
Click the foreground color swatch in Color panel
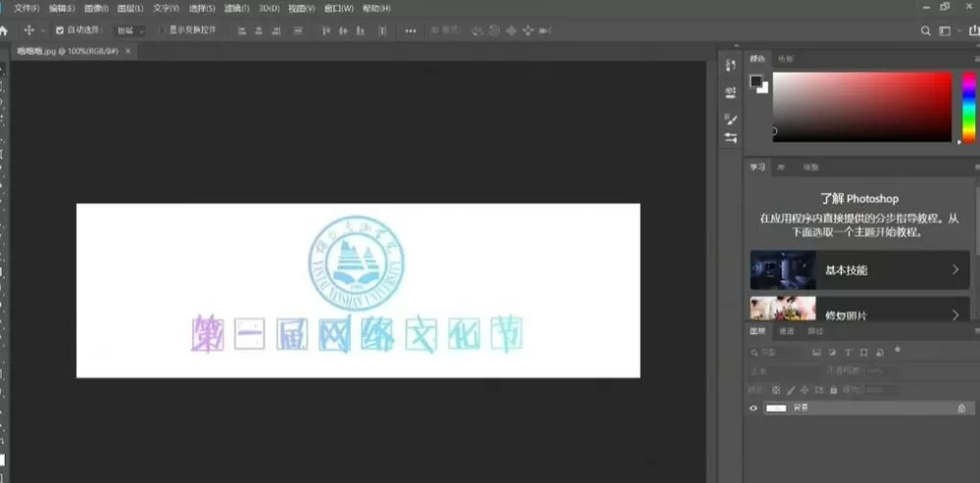tap(757, 81)
